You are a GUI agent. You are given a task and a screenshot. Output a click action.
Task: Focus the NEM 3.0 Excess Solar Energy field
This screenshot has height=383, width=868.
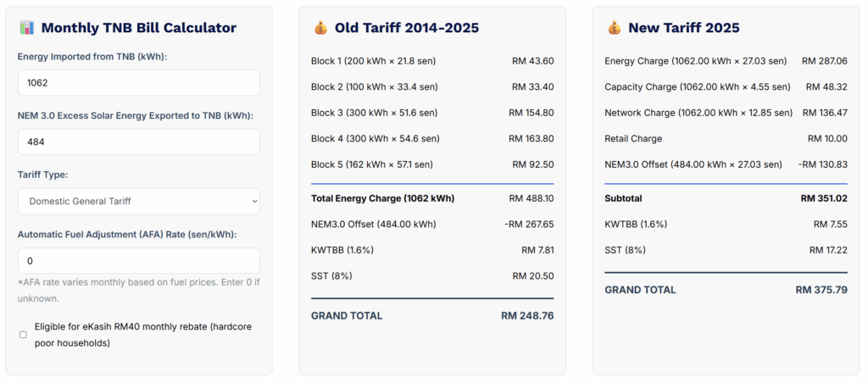138,142
